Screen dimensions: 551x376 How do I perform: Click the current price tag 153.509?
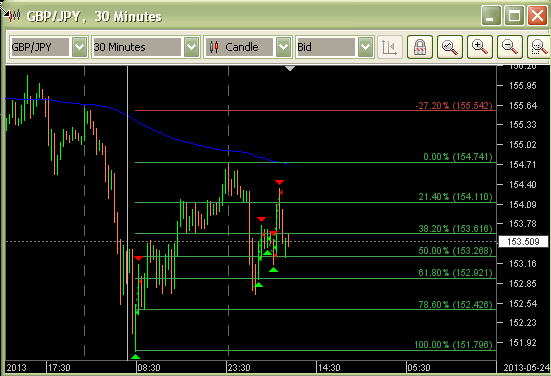coord(523,241)
